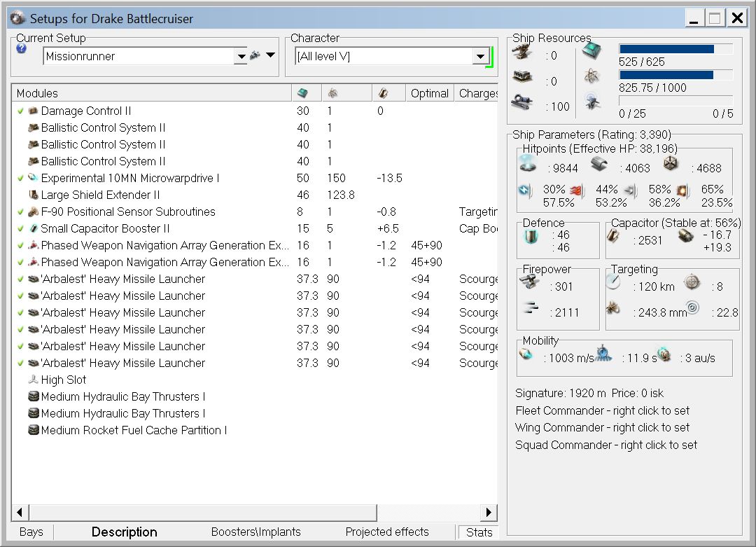Viewport: 756px width, 547px height.
Task: Open the black arrow menu beside ship icon
Action: [271, 55]
